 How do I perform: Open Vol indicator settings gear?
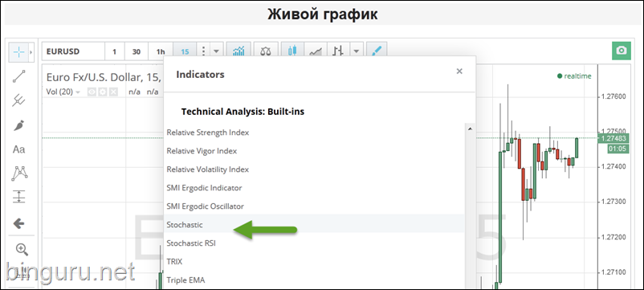click(x=102, y=92)
